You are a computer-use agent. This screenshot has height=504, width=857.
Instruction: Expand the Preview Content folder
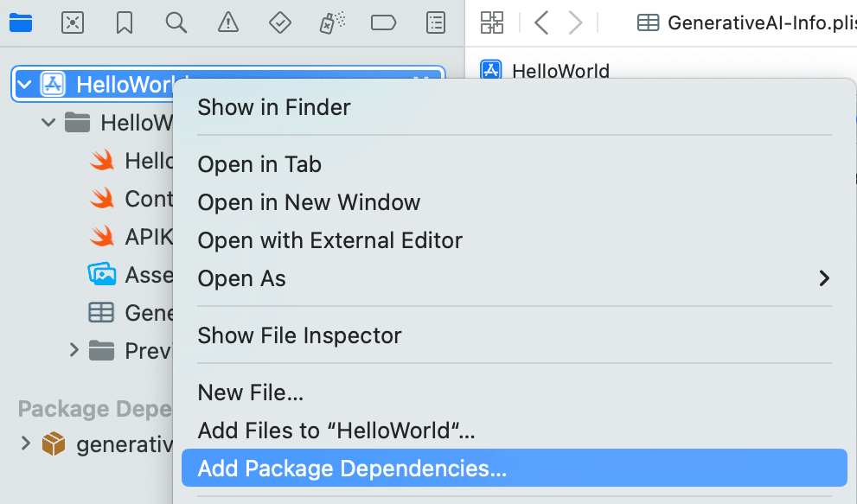[x=74, y=350]
